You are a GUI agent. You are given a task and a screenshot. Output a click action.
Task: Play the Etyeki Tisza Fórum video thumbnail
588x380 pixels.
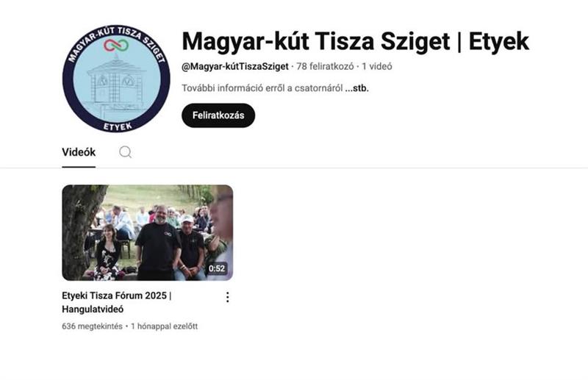pyautogui.click(x=148, y=232)
